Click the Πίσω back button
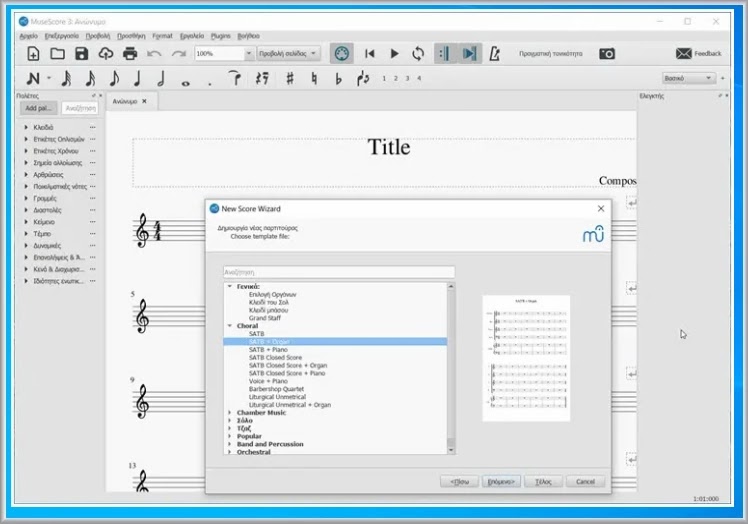Screen dimensions: 748x524 coord(459,482)
